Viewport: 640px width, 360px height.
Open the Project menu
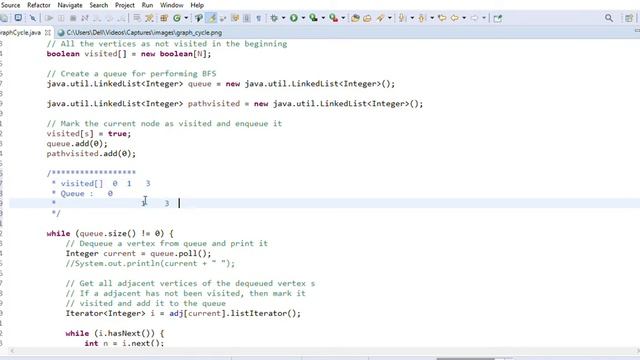click(x=124, y=5)
